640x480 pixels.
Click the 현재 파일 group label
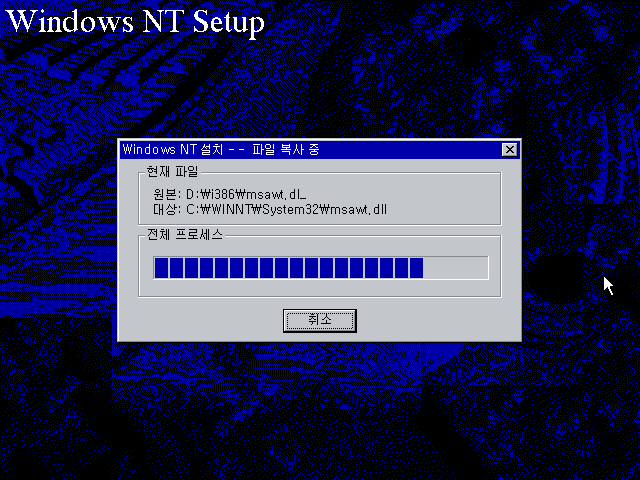click(172, 172)
